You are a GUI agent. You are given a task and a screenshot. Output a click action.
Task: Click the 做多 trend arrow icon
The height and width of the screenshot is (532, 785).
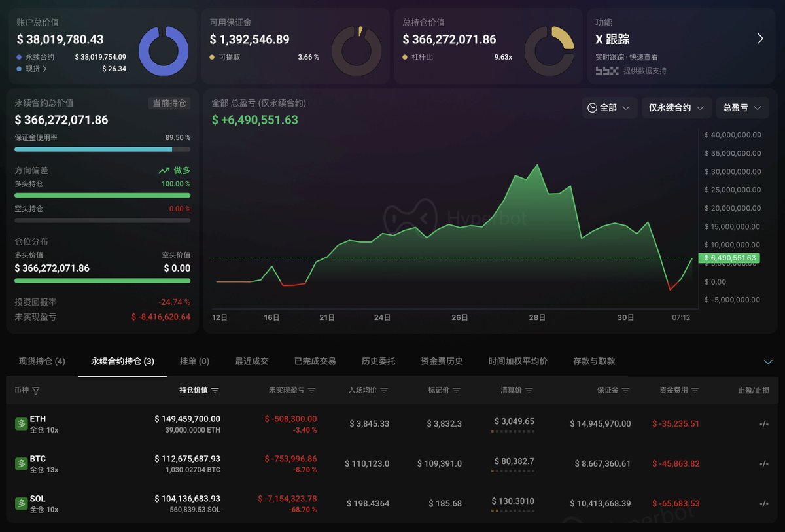(164, 170)
